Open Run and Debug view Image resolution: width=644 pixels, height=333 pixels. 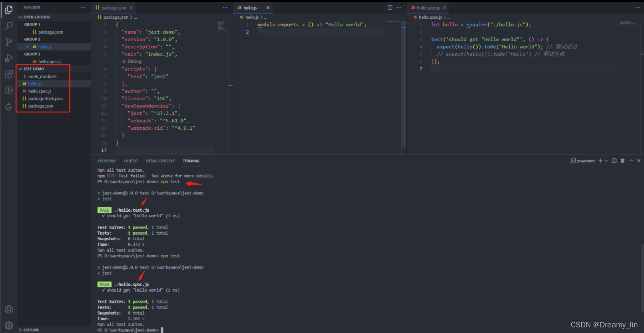click(9, 58)
